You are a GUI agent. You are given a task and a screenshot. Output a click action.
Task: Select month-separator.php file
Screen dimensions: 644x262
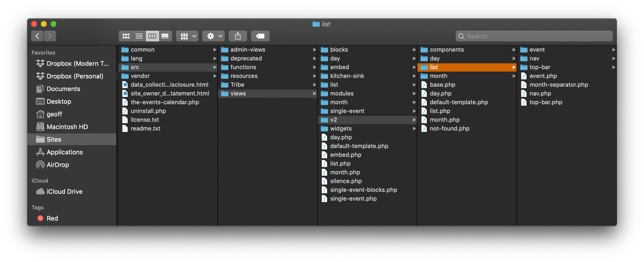[x=567, y=85]
